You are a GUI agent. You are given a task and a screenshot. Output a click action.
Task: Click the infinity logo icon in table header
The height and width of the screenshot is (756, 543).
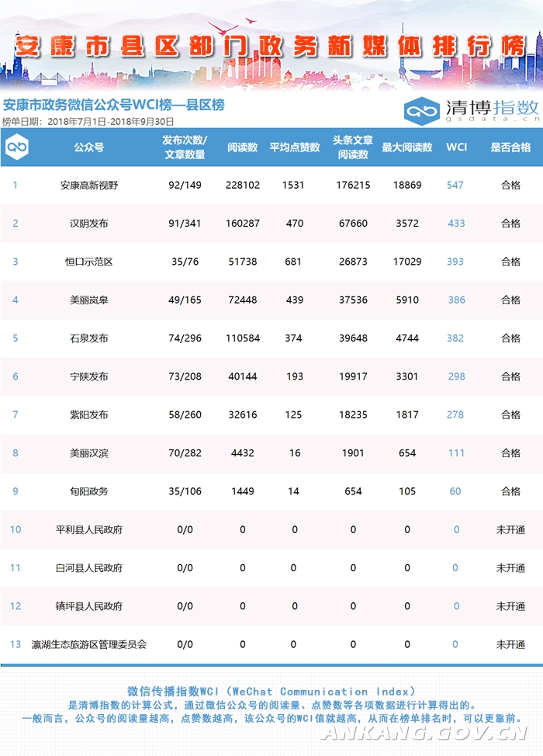tap(17, 147)
